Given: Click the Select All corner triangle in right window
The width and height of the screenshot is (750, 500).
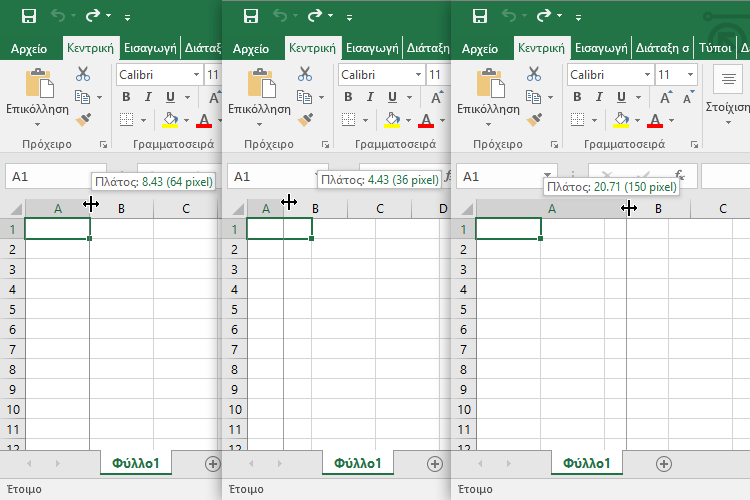Looking at the screenshot, I should 467,209.
